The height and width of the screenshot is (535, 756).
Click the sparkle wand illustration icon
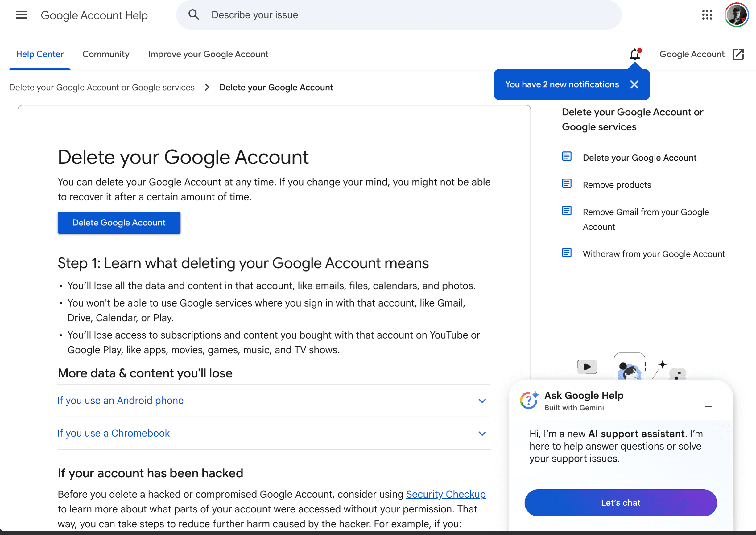(659, 369)
